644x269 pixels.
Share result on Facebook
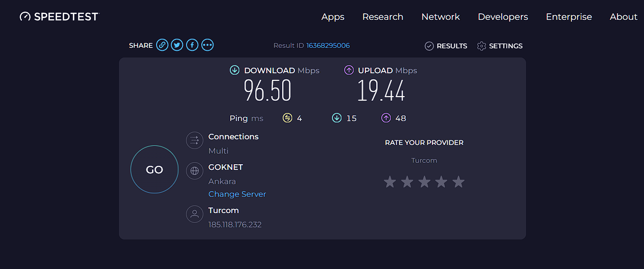[x=192, y=45]
